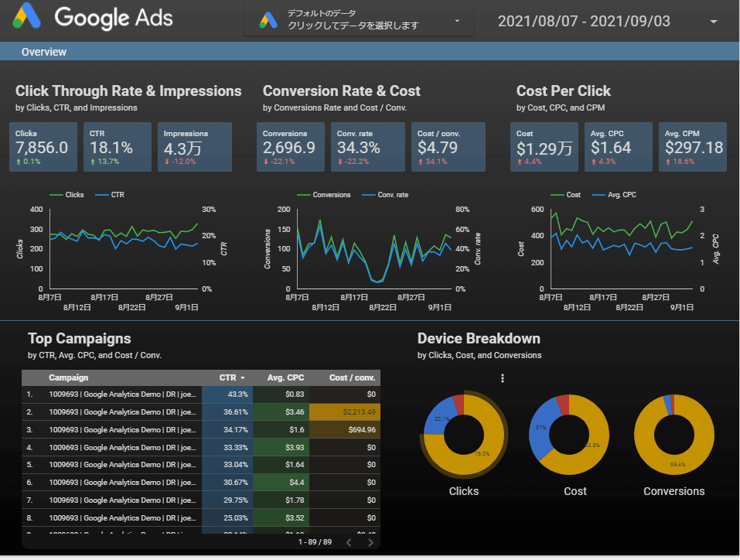Image resolution: width=740 pixels, height=560 pixels.
Task: Click the Cost legend entry in third chart
Action: click(x=565, y=195)
